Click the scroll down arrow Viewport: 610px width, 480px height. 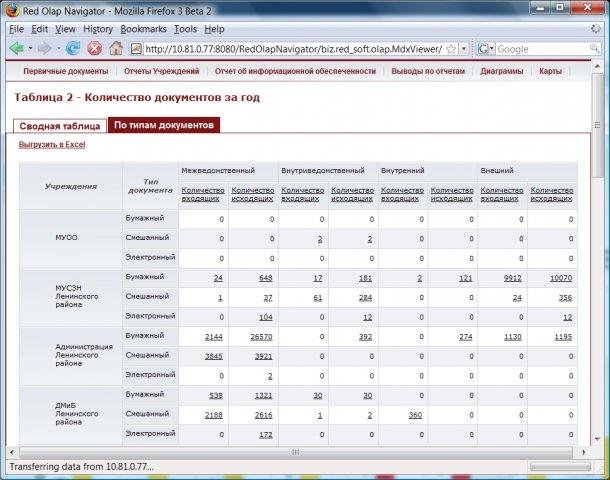(598, 440)
